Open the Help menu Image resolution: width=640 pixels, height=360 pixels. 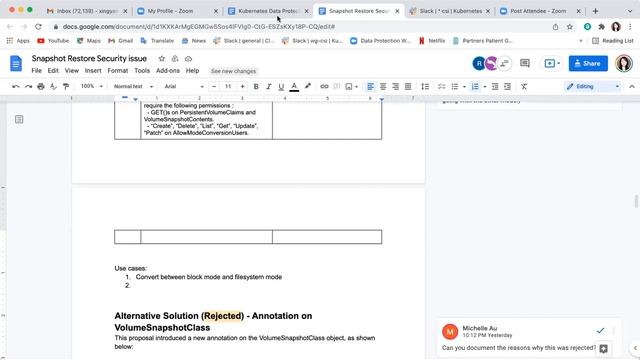tap(192, 71)
